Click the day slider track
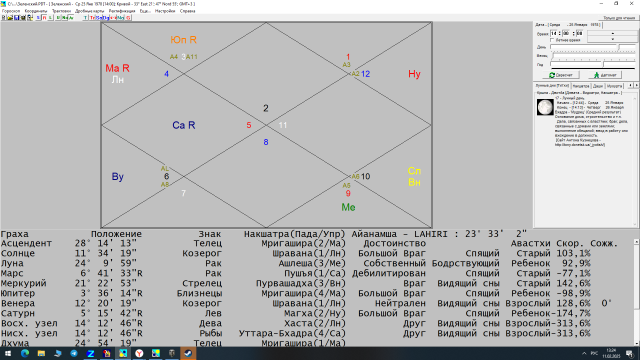 (593, 47)
